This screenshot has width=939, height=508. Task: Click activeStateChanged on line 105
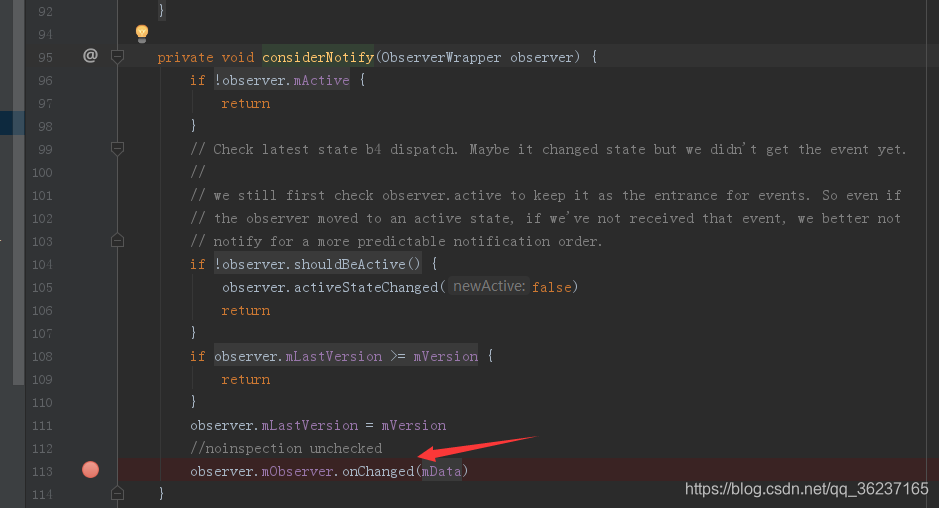point(366,288)
